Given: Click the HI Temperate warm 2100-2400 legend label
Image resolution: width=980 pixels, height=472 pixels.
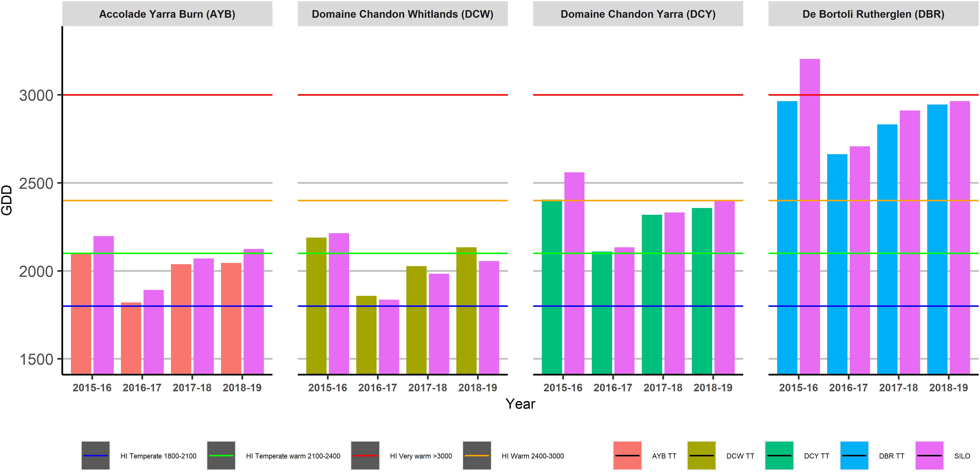Looking at the screenshot, I should click(x=293, y=456).
